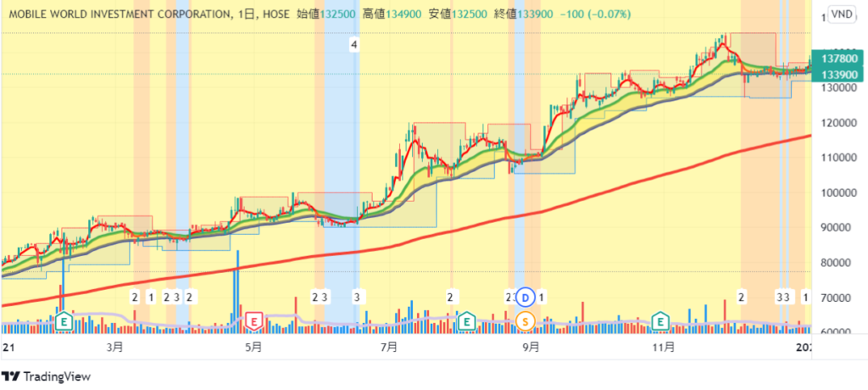Click the 11月 date axis label
868x390 pixels.
(x=663, y=348)
